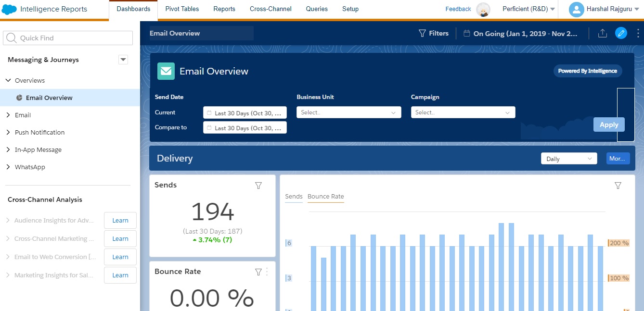Open Filters in the dashboard header

coord(434,33)
